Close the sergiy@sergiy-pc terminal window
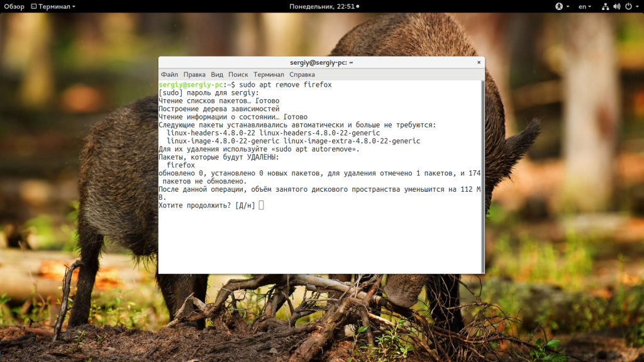This screenshot has width=644, height=362. pos(479,62)
